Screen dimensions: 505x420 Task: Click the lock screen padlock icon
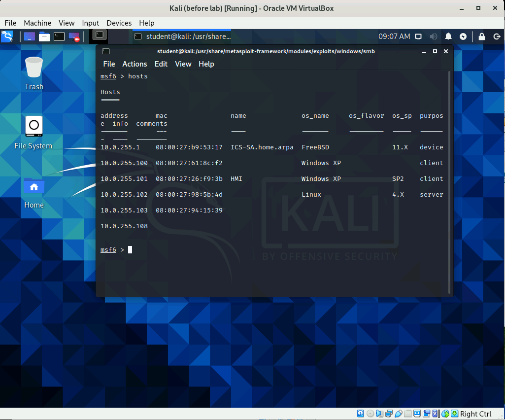click(x=482, y=36)
